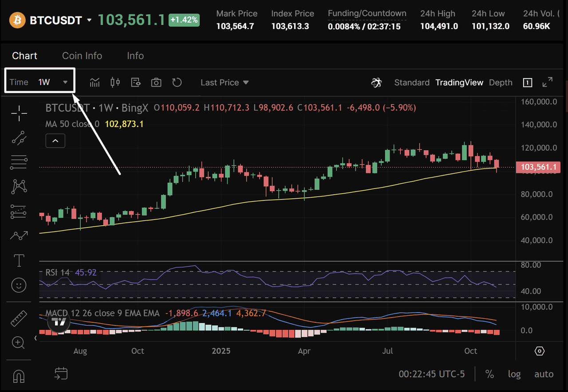Viewport: 568px width, 392px height.
Task: Click the 00:22:45 UTC-5 timezone button
Action: tap(431, 374)
